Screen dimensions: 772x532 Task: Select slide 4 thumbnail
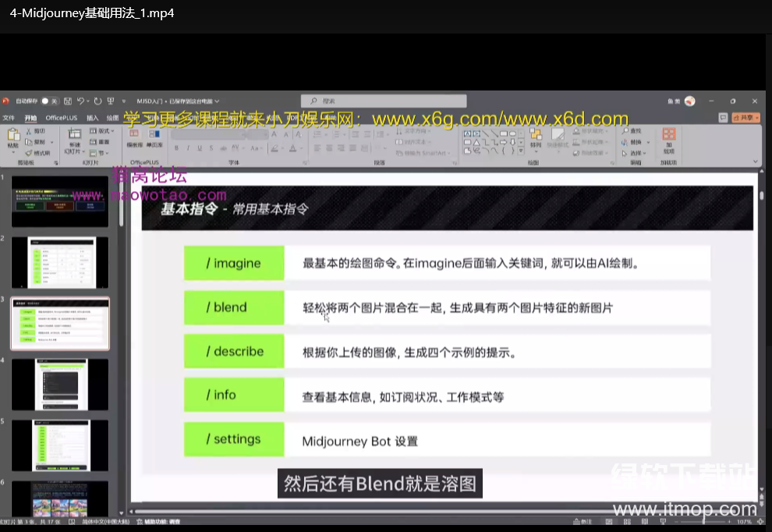[60, 385]
